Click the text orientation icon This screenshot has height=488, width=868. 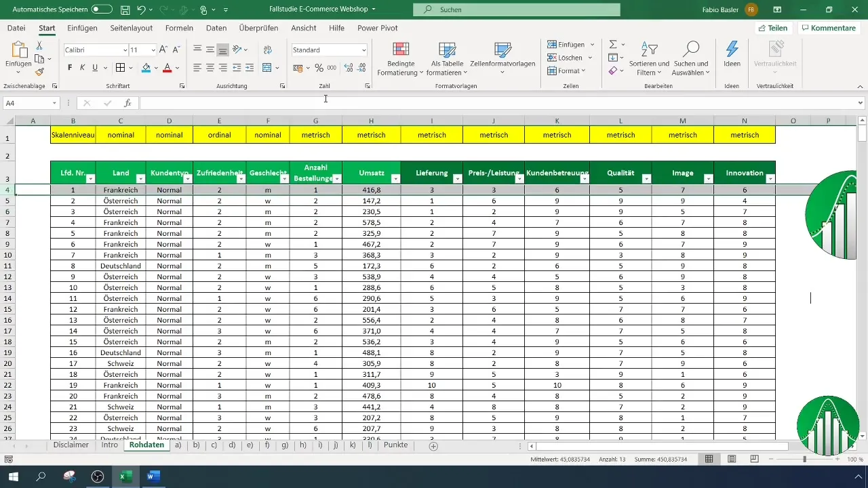237,49
